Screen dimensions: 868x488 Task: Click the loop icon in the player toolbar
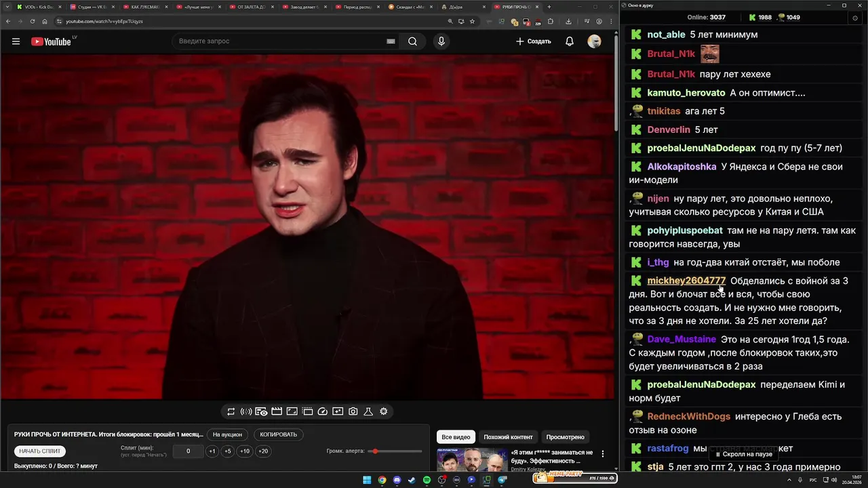click(231, 411)
